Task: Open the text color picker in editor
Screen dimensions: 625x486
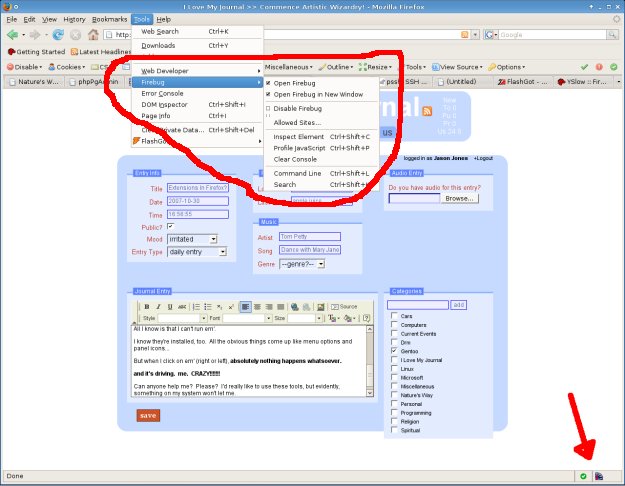Action: tap(333, 318)
